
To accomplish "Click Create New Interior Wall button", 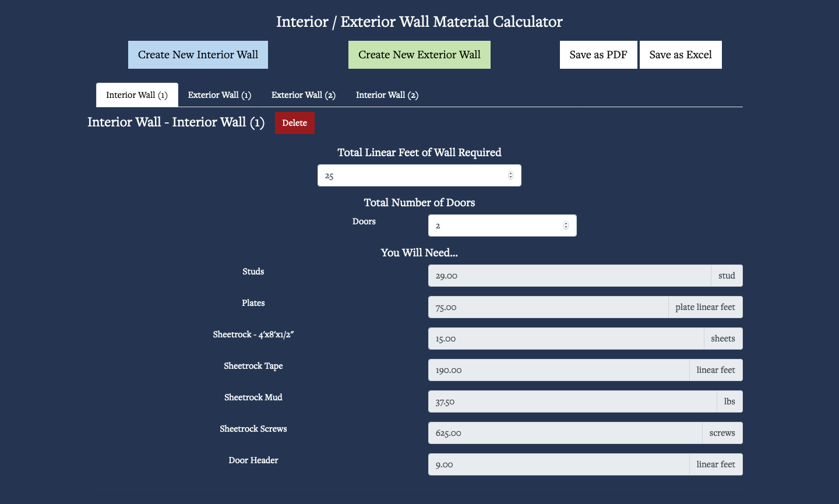I will [198, 55].
